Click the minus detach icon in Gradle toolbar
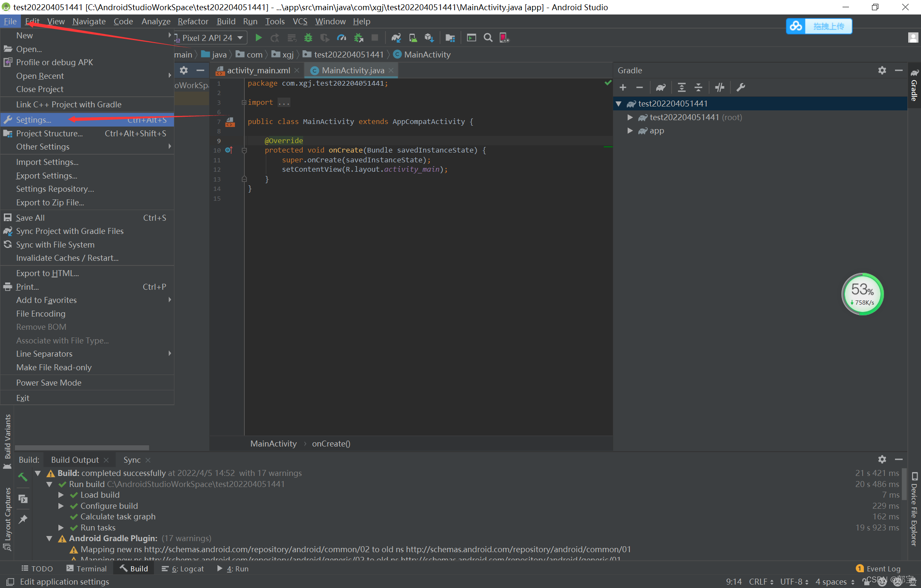Image resolution: width=921 pixels, height=588 pixels. click(640, 87)
